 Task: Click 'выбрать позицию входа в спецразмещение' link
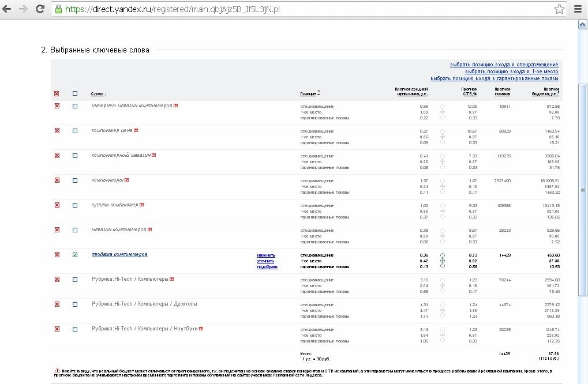click(x=504, y=65)
